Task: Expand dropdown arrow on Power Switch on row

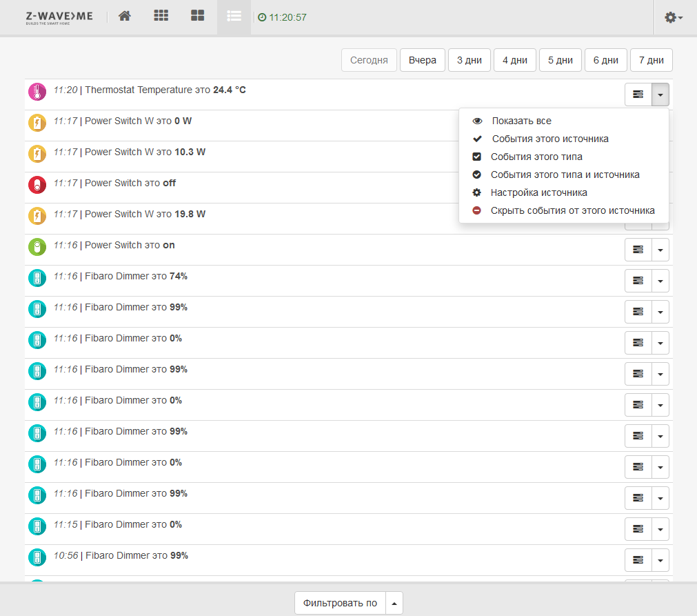Action: pyautogui.click(x=660, y=250)
